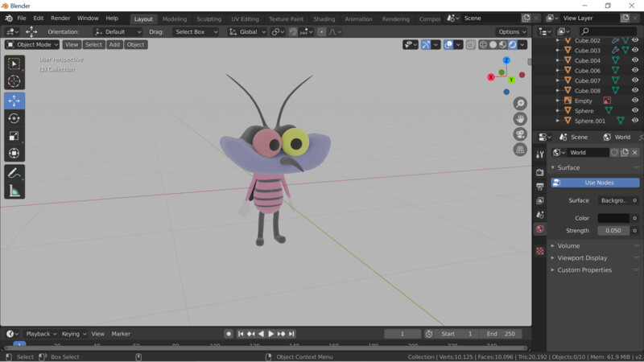Select the Annotate tool

pos(14,173)
